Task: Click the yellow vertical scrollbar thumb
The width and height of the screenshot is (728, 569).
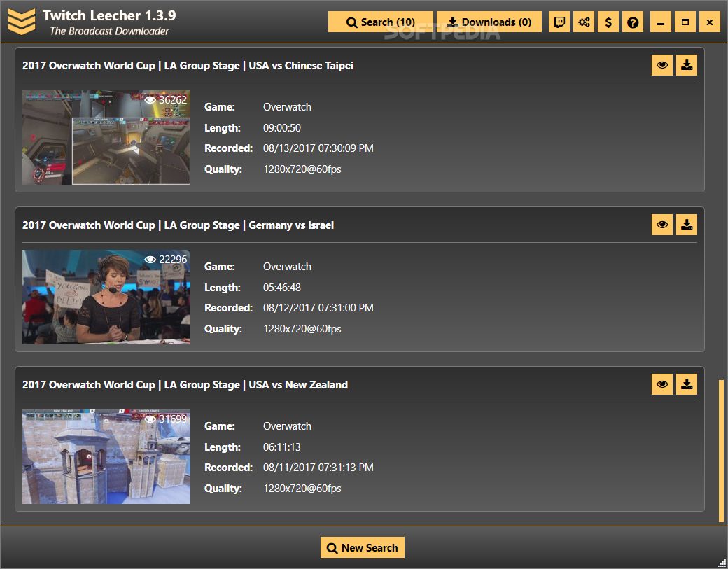Action: (721, 450)
